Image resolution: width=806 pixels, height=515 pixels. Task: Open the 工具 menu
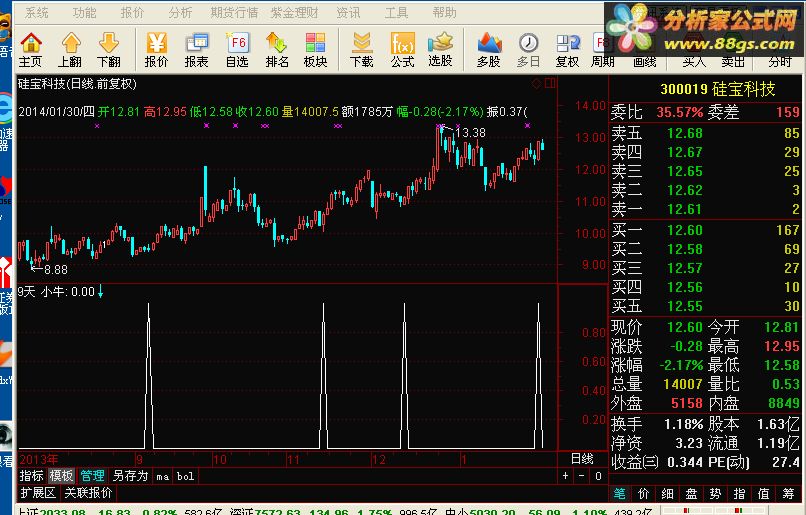coord(396,12)
